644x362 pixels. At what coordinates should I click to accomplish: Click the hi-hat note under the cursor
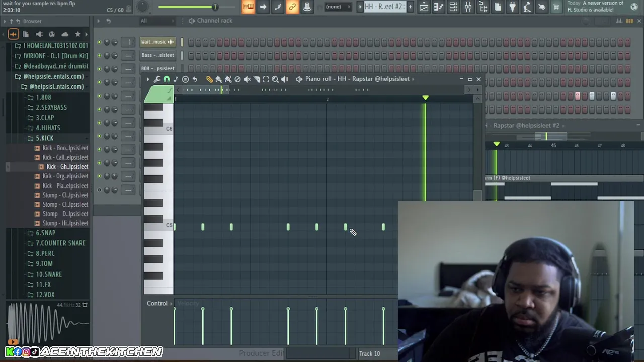[345, 227]
